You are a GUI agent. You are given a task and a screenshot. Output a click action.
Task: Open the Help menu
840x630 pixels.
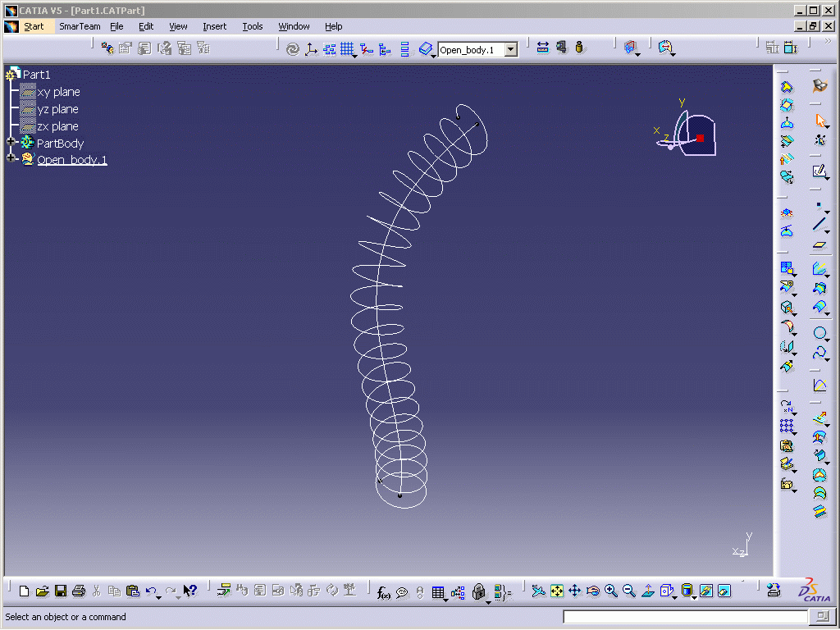click(x=333, y=26)
